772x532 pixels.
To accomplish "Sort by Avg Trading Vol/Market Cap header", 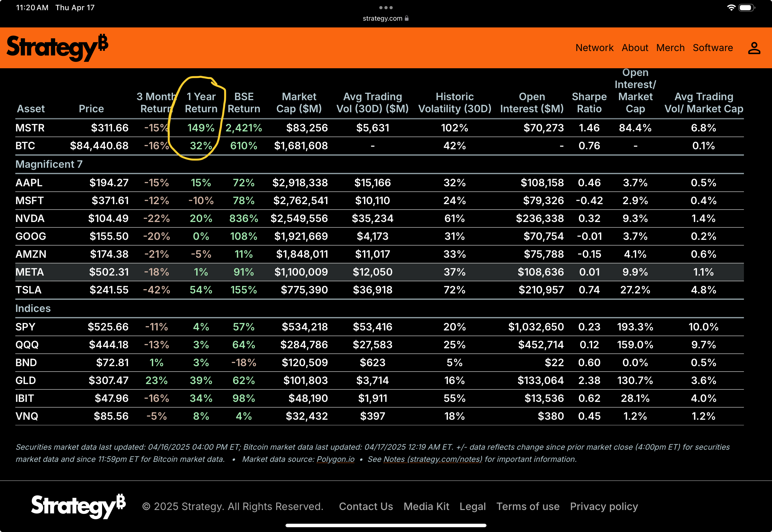I will pyautogui.click(x=704, y=103).
